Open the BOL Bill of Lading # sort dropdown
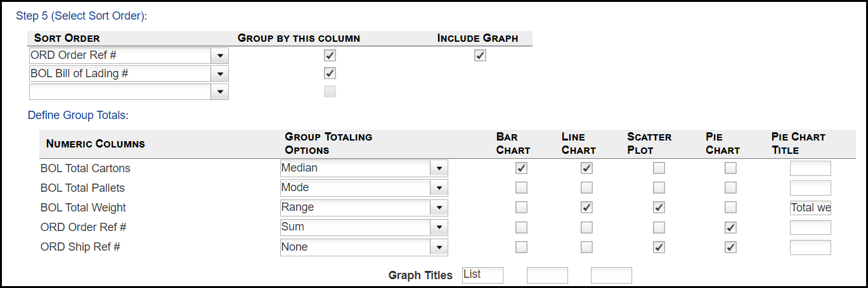868x288 pixels. click(x=219, y=74)
